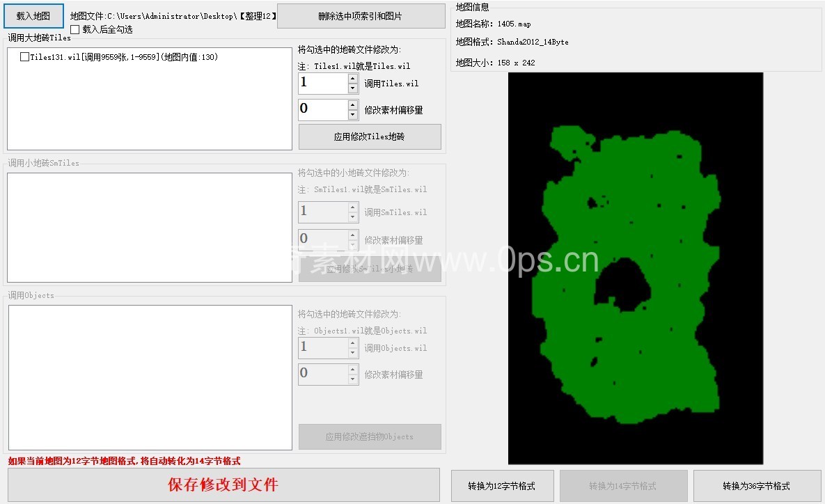Increase the 调用Tiles.wil value with up arrow
The image size is (825, 504).
353,79
